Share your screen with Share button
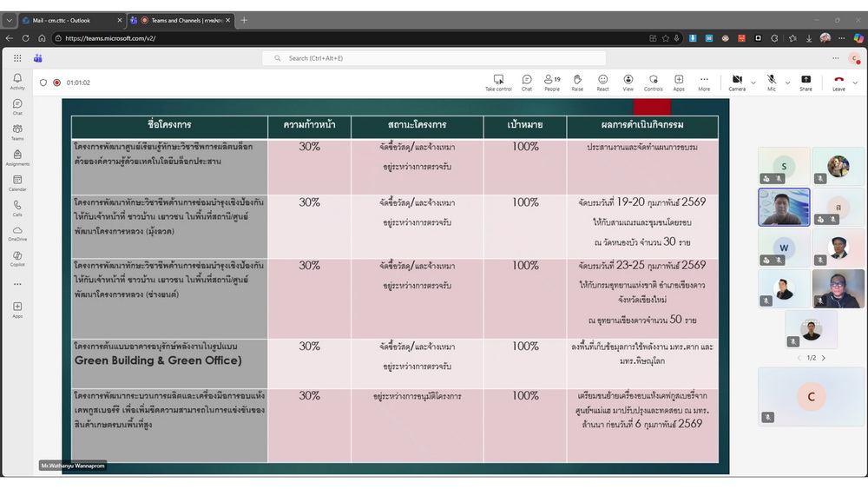868x489 pixels. [x=806, y=83]
